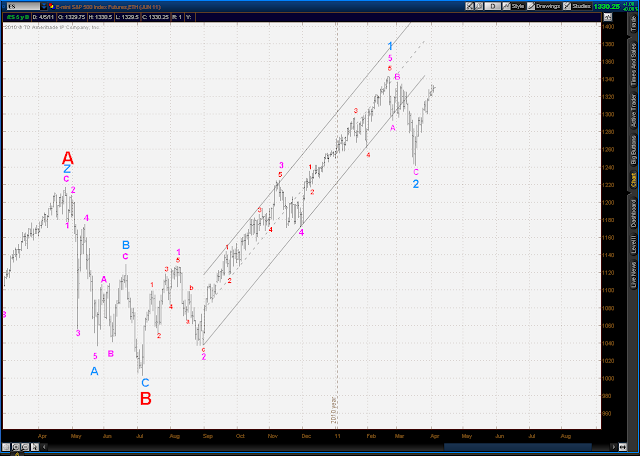Click the small chart icon below the price
Viewport: 640px width, 456px height.
click(x=608, y=17)
